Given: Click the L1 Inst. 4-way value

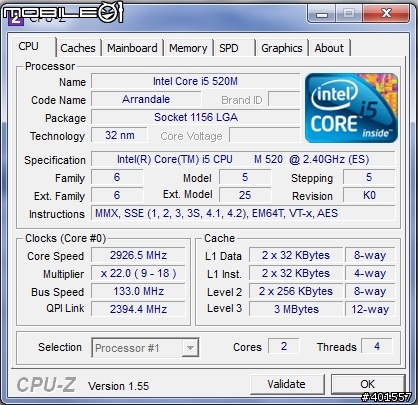Looking at the screenshot, I should 370,273.
